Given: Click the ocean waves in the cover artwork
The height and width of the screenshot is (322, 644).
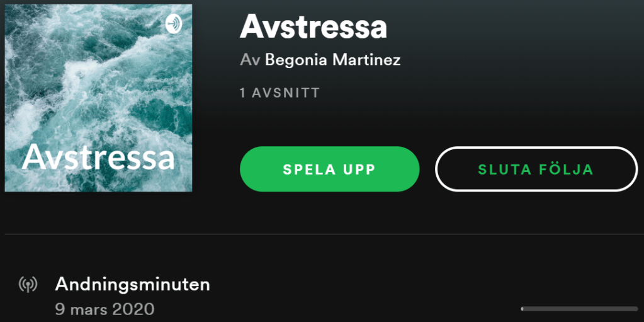Looking at the screenshot, I should tap(99, 83).
